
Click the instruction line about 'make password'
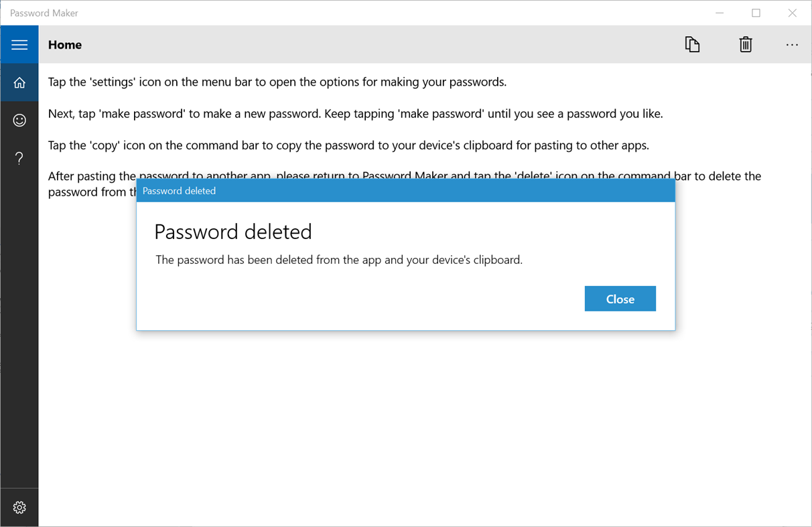point(355,114)
